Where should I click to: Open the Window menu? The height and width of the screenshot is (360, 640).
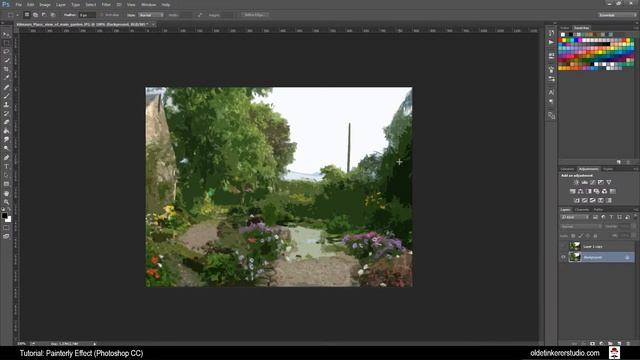coord(149,4)
